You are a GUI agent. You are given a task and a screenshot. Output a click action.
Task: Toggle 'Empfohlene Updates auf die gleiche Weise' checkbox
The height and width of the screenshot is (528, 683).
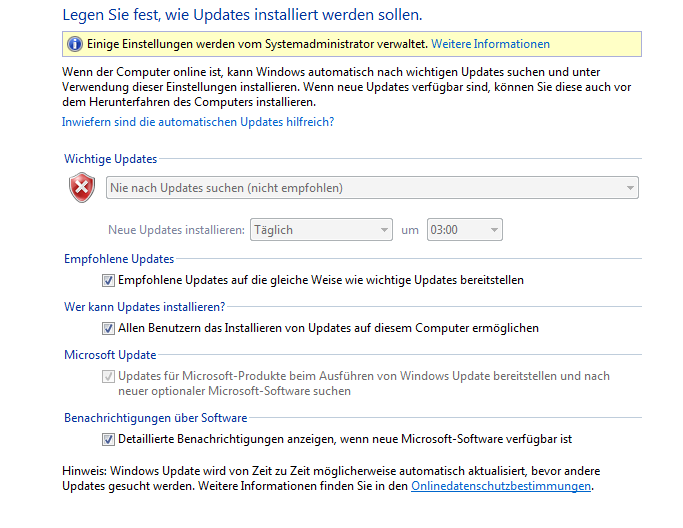[x=108, y=280]
